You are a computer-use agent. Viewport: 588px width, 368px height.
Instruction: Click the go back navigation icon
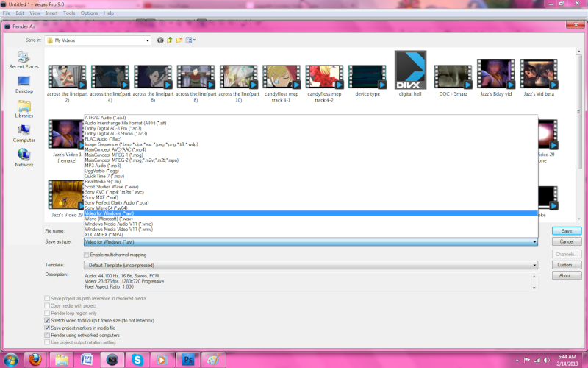(x=160, y=40)
